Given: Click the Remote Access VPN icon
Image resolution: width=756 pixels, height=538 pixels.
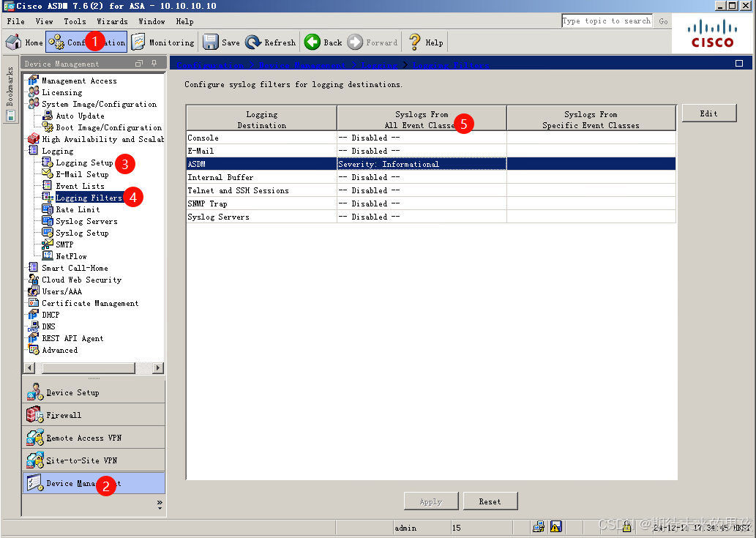Looking at the screenshot, I should pos(34,437).
